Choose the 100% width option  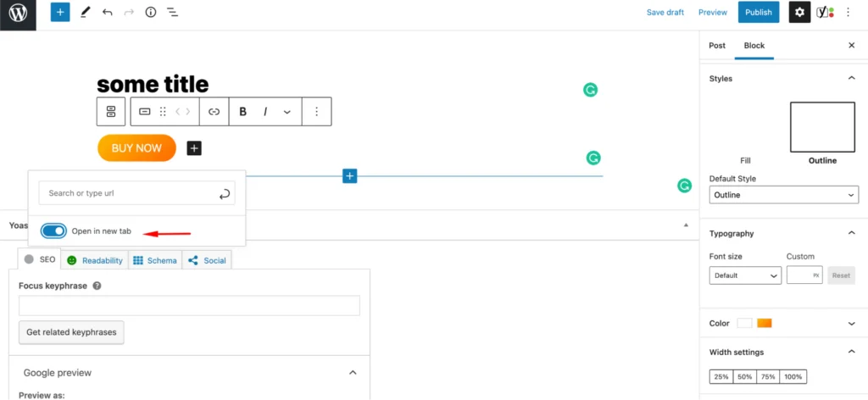click(793, 376)
